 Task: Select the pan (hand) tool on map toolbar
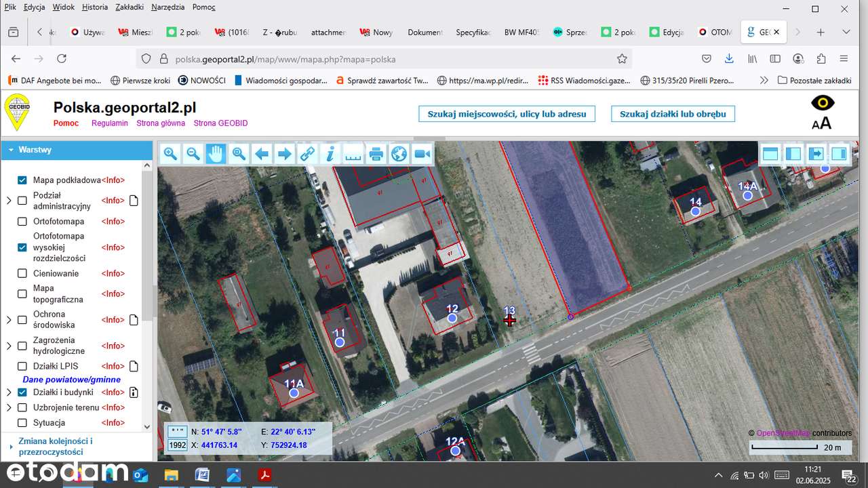[x=216, y=153]
